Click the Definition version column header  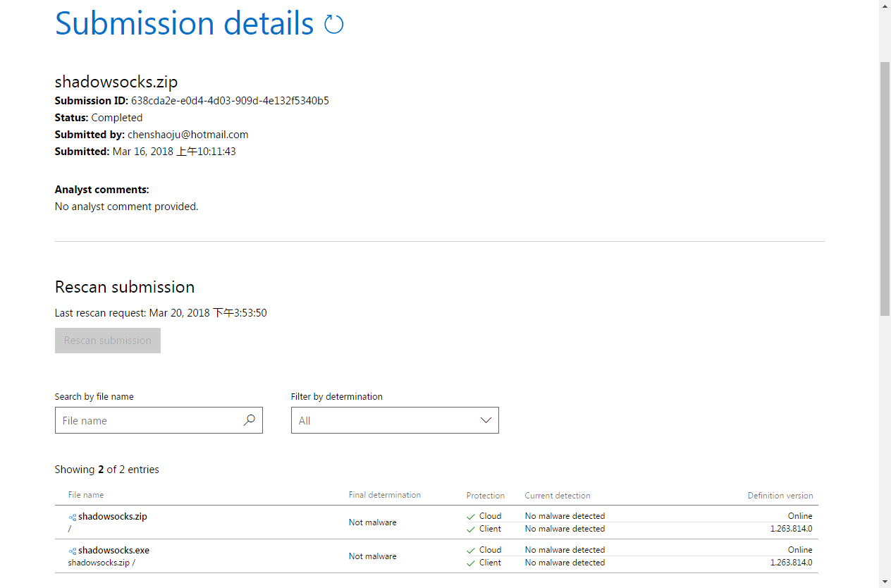point(780,495)
